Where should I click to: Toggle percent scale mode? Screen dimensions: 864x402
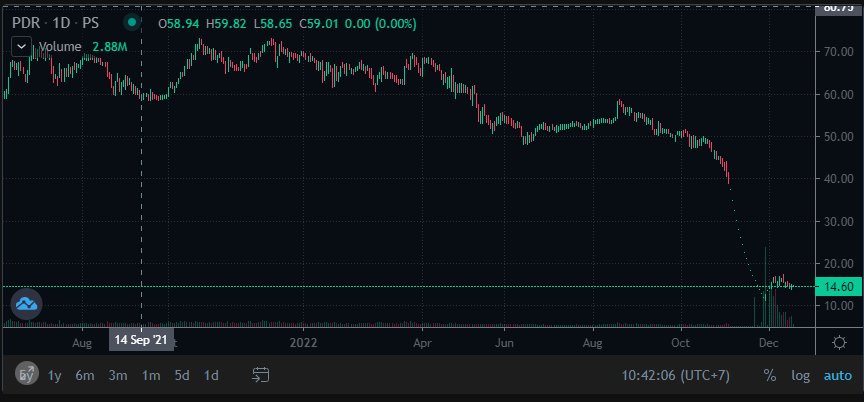(x=770, y=376)
